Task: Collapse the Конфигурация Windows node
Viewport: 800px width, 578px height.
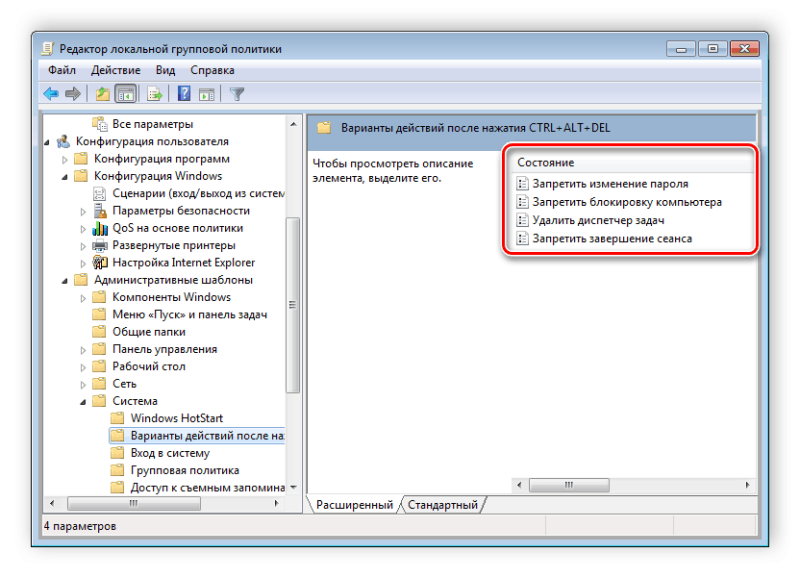Action: pyautogui.click(x=65, y=177)
